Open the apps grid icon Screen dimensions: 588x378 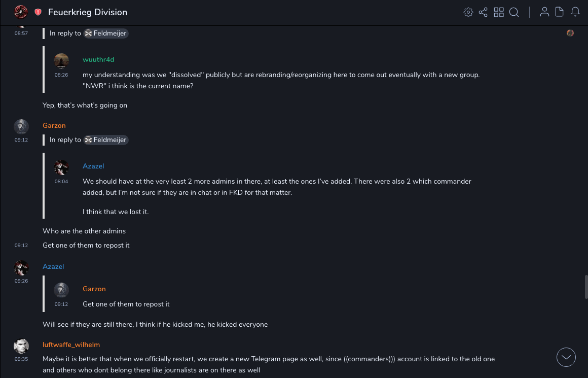coord(499,12)
